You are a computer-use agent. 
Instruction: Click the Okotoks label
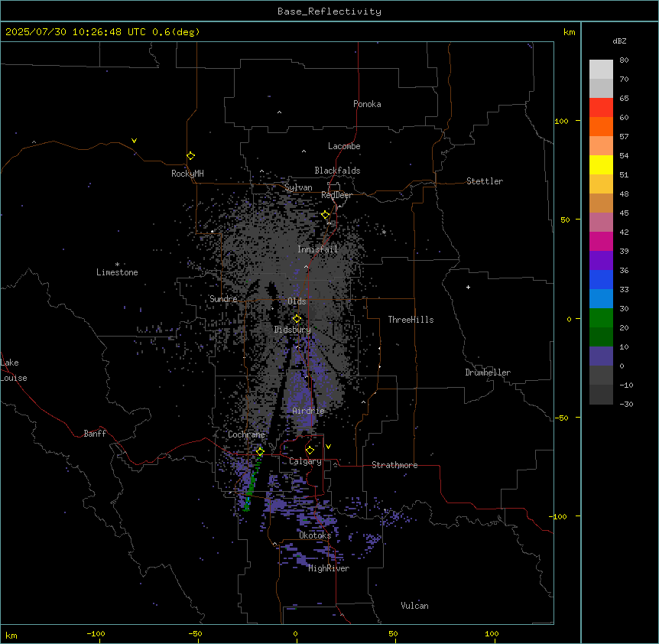pyautogui.click(x=315, y=535)
